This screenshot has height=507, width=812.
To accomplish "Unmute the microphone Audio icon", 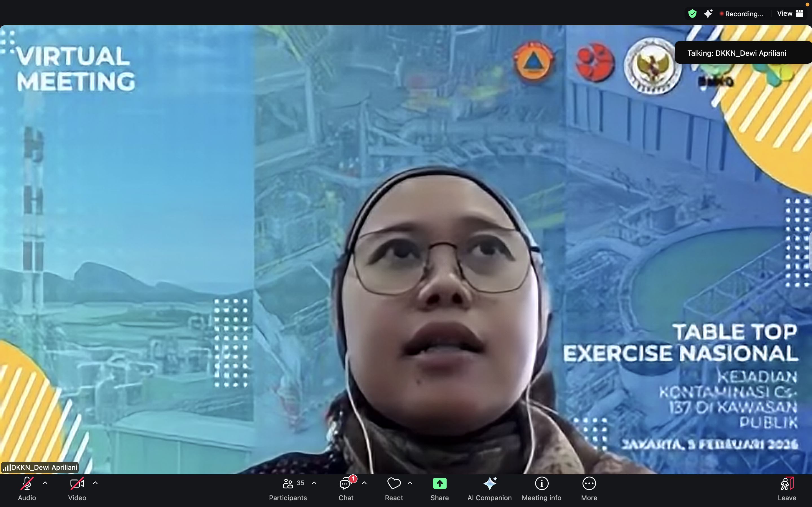I will pyautogui.click(x=27, y=484).
